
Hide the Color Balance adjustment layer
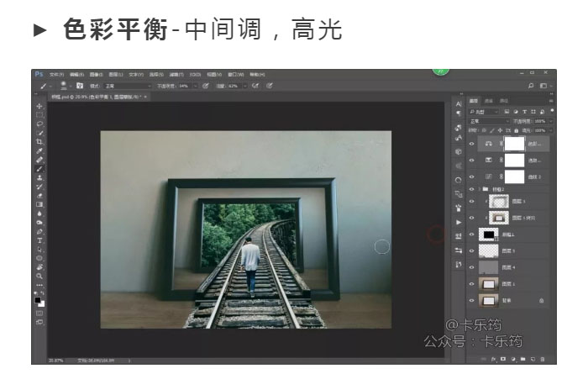pyautogui.click(x=472, y=144)
